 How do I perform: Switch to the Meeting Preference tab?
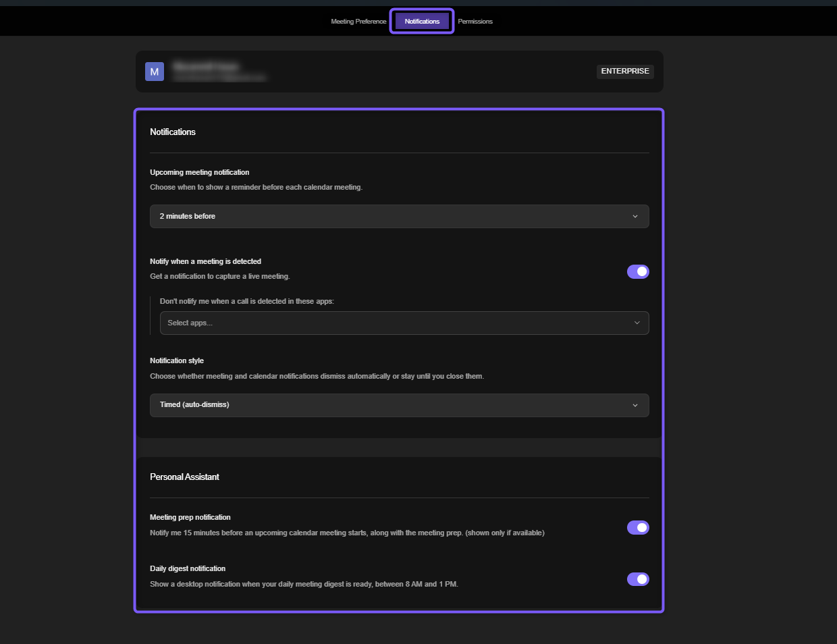[x=358, y=22]
